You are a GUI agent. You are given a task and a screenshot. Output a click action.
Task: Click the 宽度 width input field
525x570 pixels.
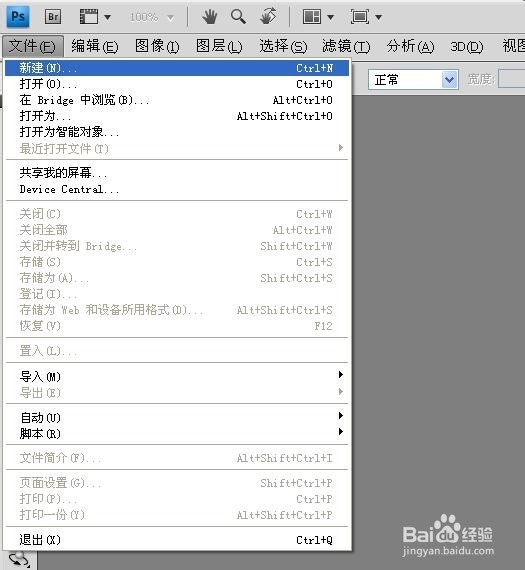pos(512,79)
